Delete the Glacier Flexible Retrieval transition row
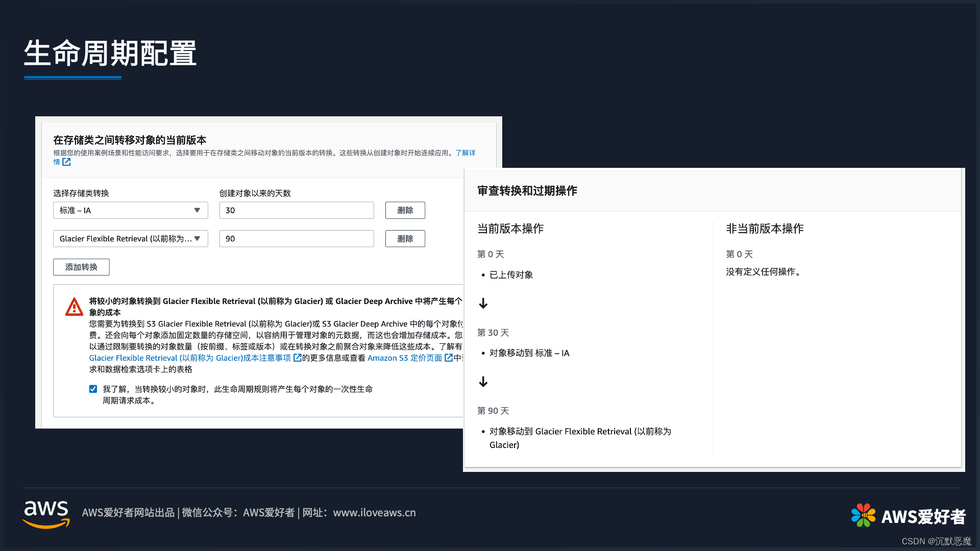 click(405, 239)
